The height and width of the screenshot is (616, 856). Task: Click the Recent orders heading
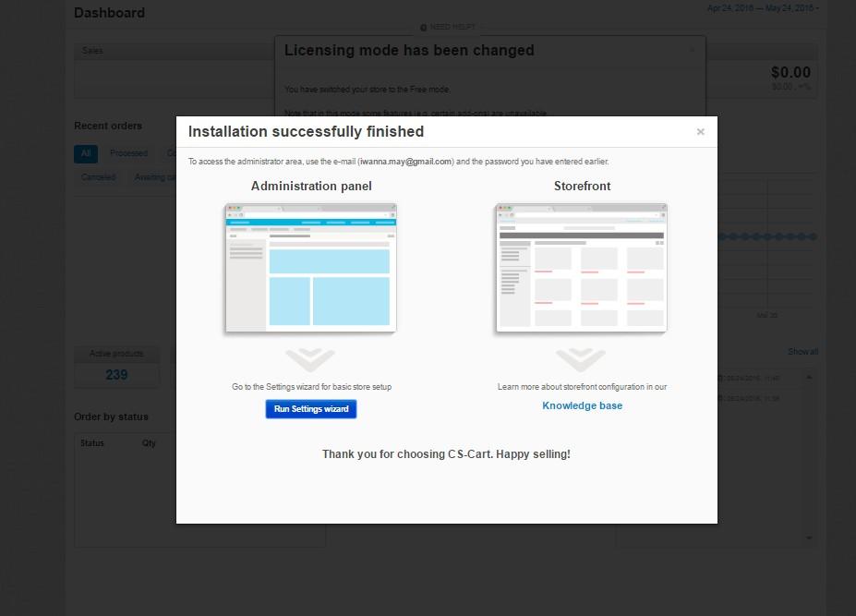[108, 126]
